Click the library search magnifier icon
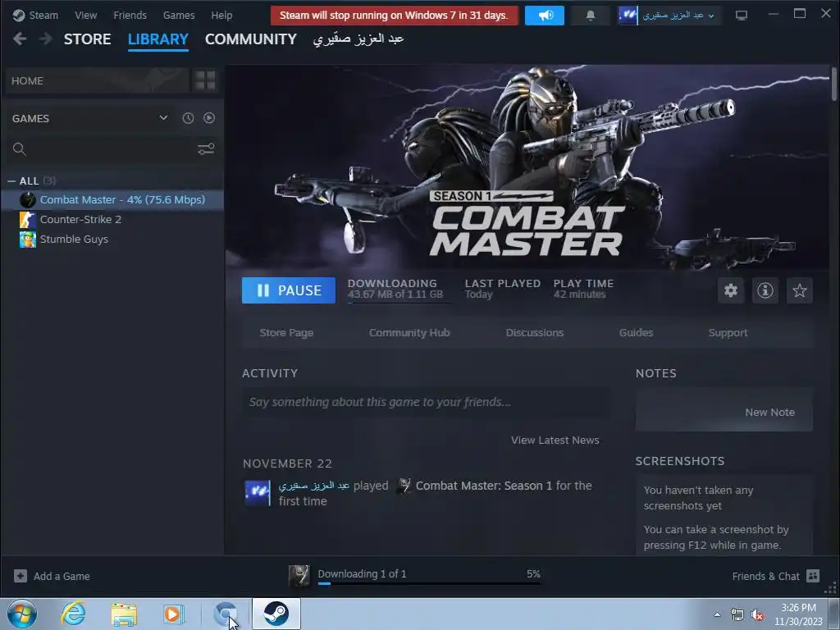Viewport: 840px width, 630px height. coord(20,149)
